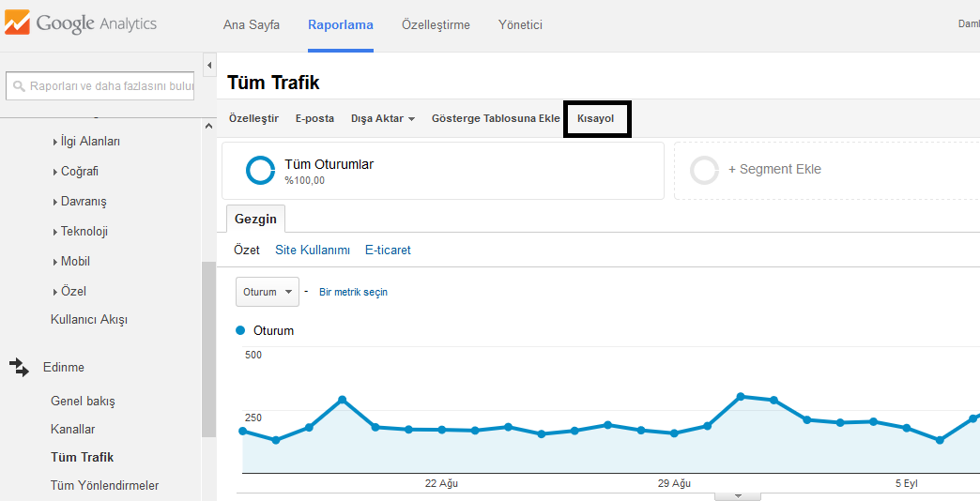Open the E-ticaret link
Screen dimensions: 980x501
coord(388,250)
